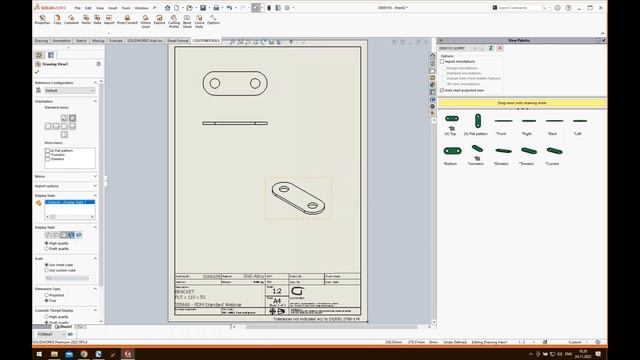Image resolution: width=640 pixels, height=360 pixels.
Task: Open the Reference Configuration Default dropdown
Action: coord(70,91)
